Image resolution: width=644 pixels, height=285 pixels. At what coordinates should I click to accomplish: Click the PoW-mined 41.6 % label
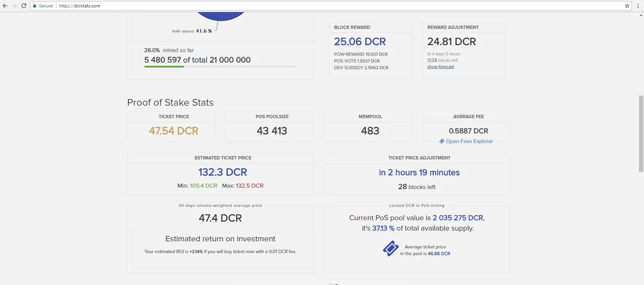point(192,31)
